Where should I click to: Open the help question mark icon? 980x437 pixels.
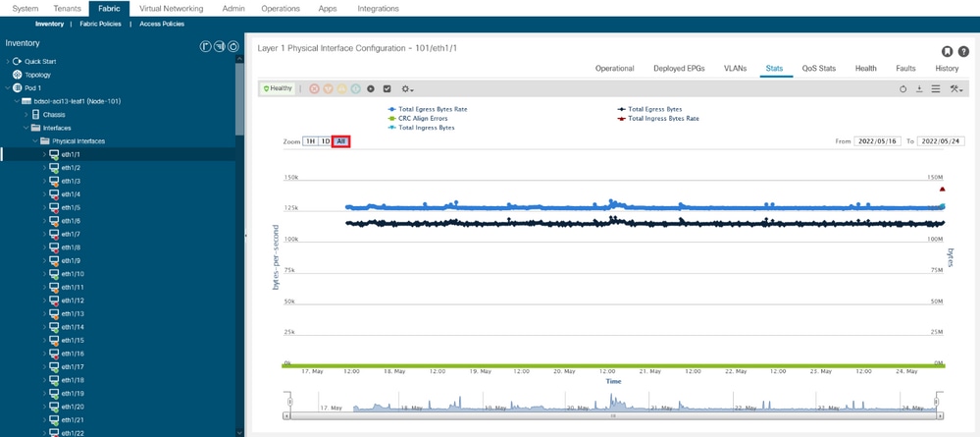[963, 51]
